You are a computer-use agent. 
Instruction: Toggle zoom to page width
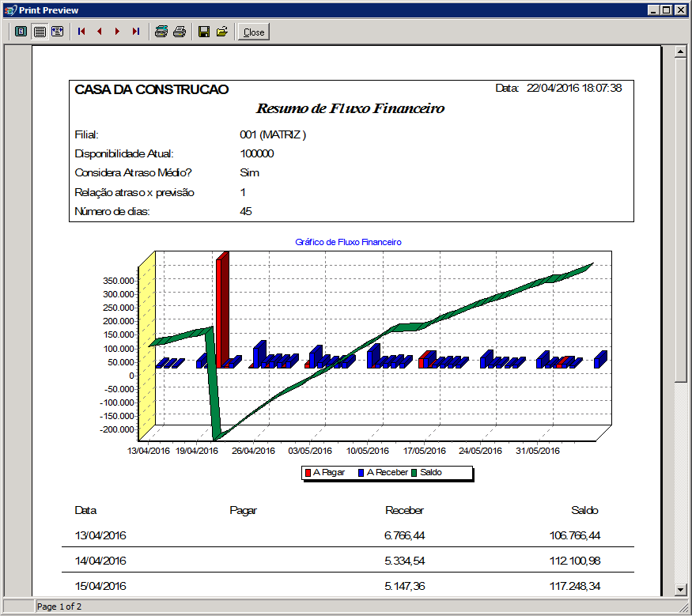click(x=57, y=32)
